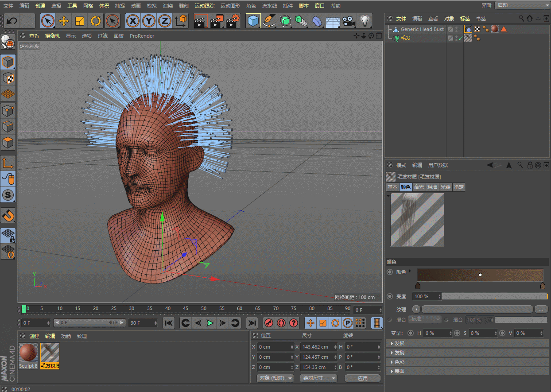Image resolution: width=551 pixels, height=392 pixels.
Task: Click the Undo arrow in the top toolbar
Action: click(x=12, y=21)
